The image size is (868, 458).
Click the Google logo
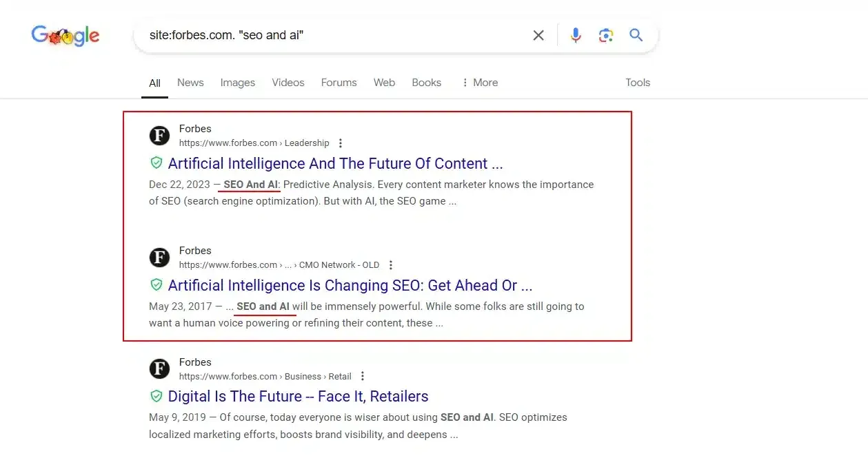point(65,36)
